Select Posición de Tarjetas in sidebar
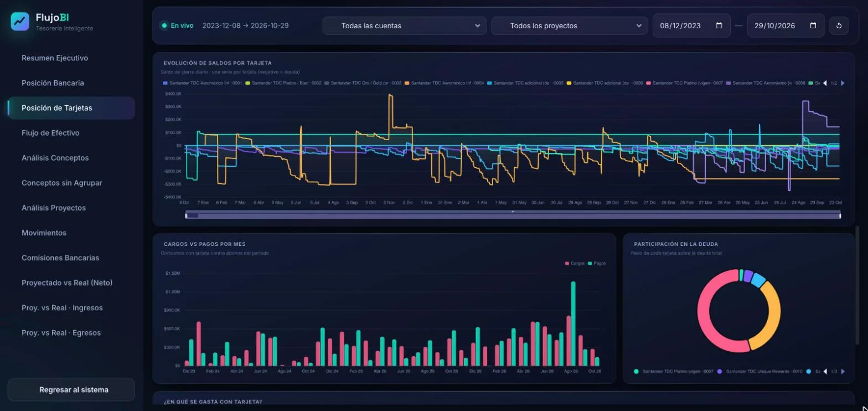Viewport: 868px width, 411px height. pyautogui.click(x=71, y=108)
